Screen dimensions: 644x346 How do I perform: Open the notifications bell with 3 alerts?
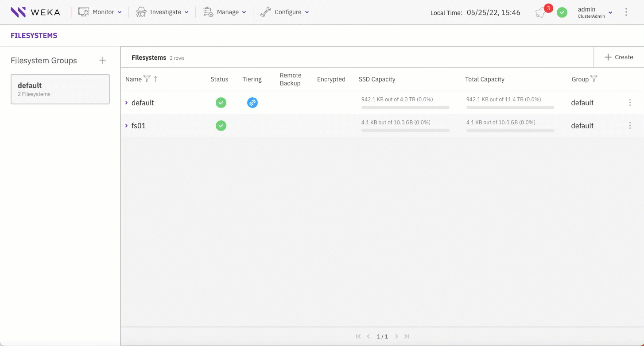pyautogui.click(x=541, y=12)
